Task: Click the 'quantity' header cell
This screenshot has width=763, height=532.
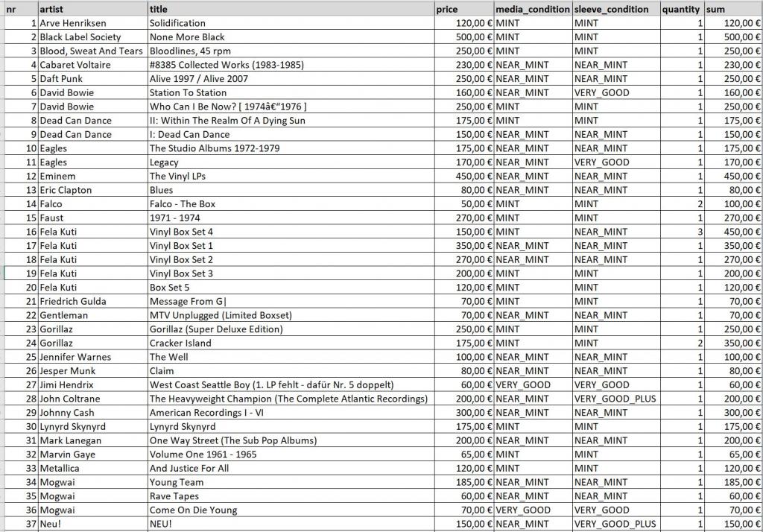Action: click(x=681, y=9)
